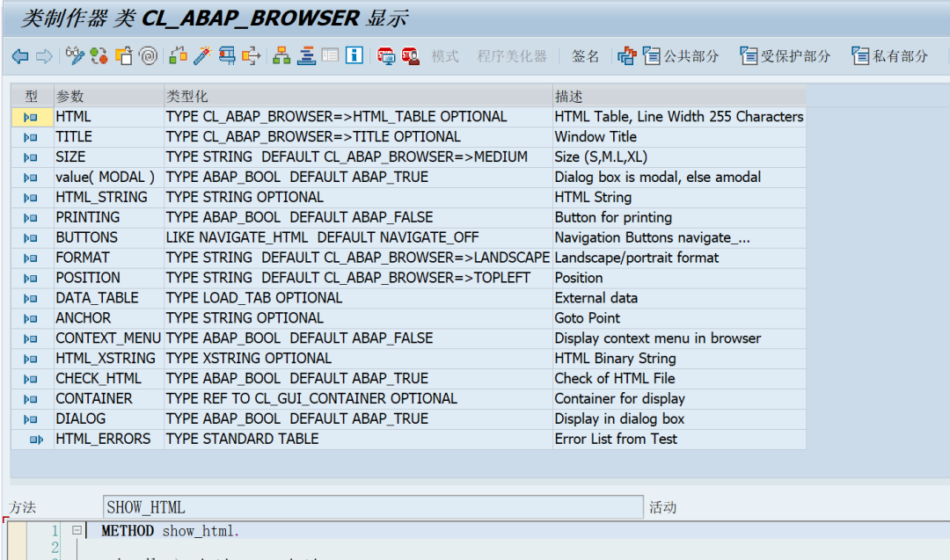
Task: Click the importing icon in TITLE row
Action: coord(30,137)
